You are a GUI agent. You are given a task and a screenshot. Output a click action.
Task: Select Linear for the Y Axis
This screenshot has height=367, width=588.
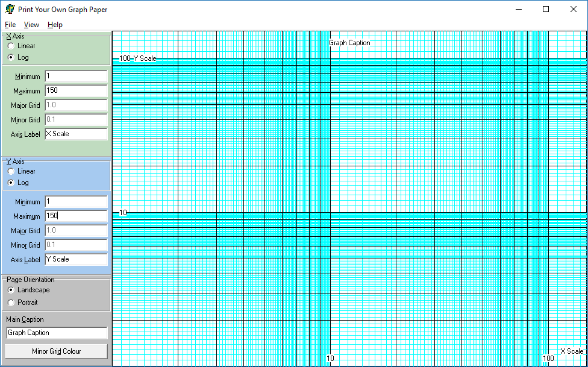point(11,171)
